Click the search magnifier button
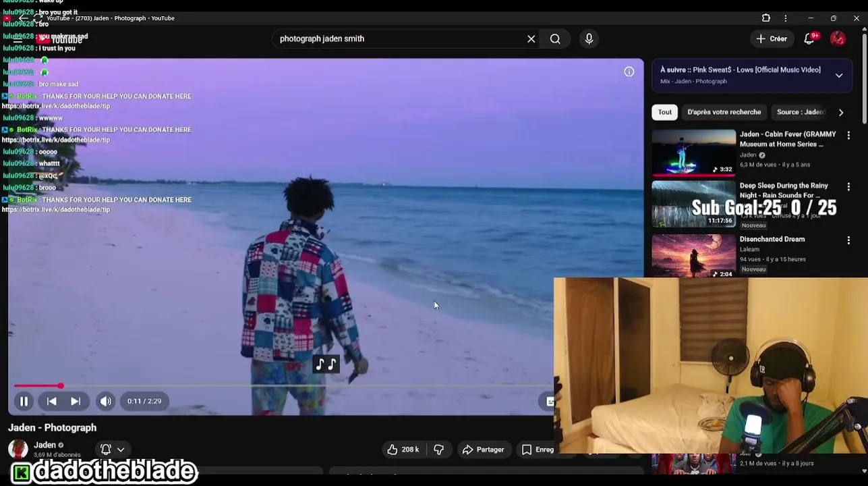The width and height of the screenshot is (868, 486). [x=555, y=38]
